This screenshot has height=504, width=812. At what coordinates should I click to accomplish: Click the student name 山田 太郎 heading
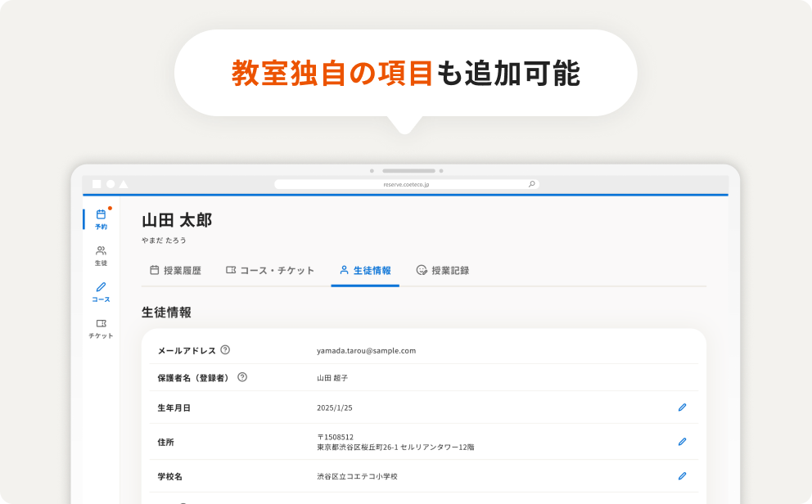click(x=177, y=220)
